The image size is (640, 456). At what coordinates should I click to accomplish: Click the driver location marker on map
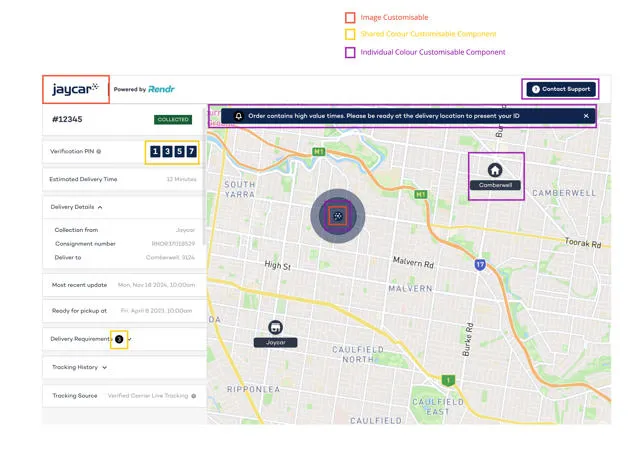338,216
